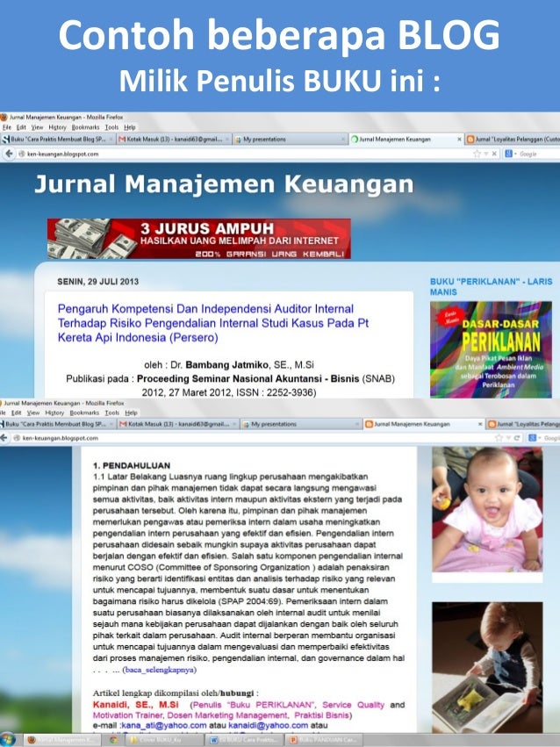The image size is (560, 747).
Task: Switch to My presentations tab in lower window
Action: coord(301,424)
